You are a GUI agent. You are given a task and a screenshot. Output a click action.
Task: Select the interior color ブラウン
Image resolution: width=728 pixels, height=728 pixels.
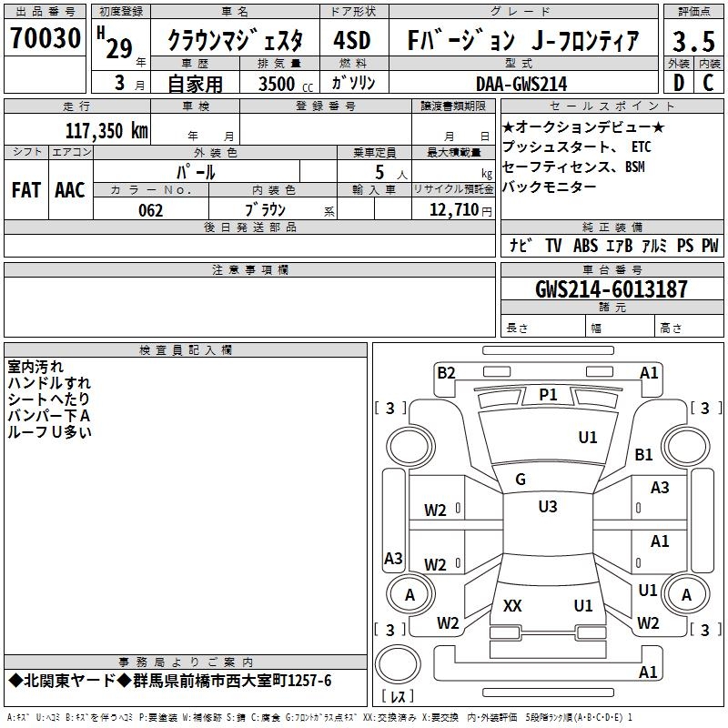point(265,210)
